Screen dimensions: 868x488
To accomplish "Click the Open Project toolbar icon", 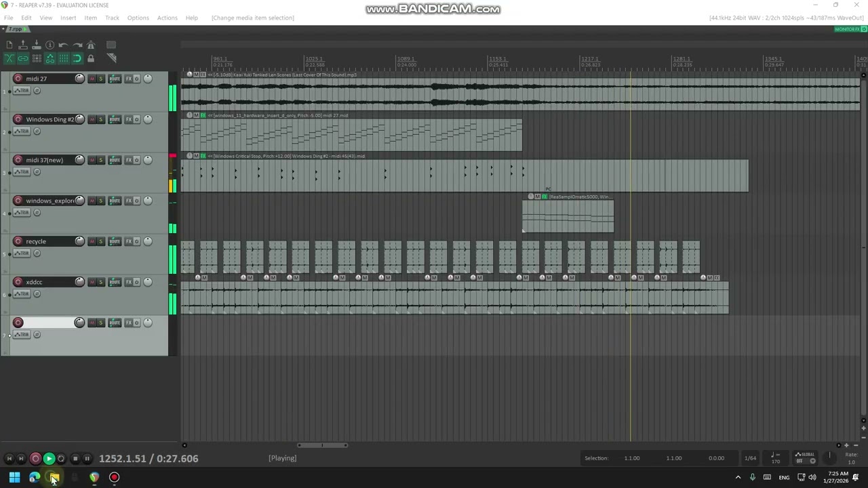I will coord(23,45).
